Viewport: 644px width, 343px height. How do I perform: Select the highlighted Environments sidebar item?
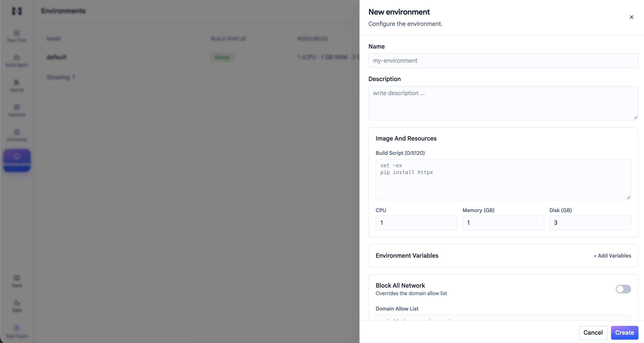click(17, 160)
